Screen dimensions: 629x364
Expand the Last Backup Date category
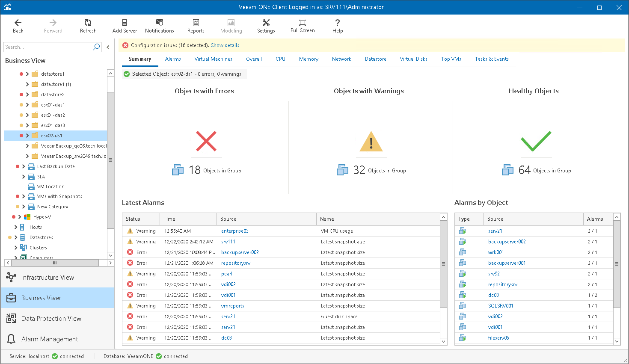(24, 166)
